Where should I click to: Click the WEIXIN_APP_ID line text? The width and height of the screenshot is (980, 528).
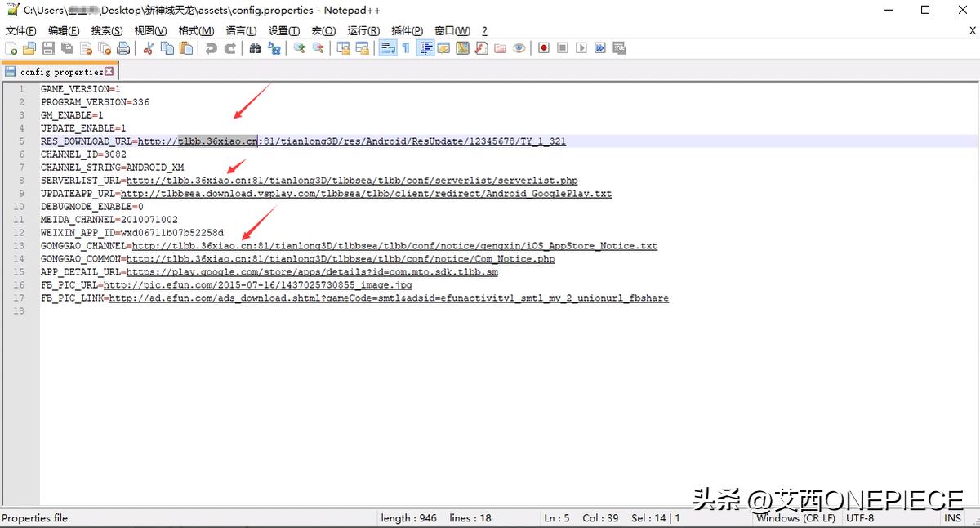click(132, 233)
